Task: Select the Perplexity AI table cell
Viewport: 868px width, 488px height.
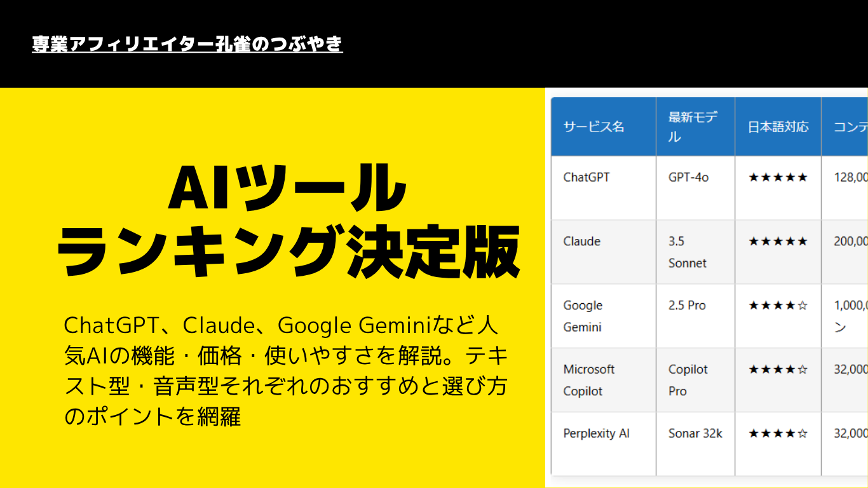Action: pyautogui.click(x=596, y=433)
